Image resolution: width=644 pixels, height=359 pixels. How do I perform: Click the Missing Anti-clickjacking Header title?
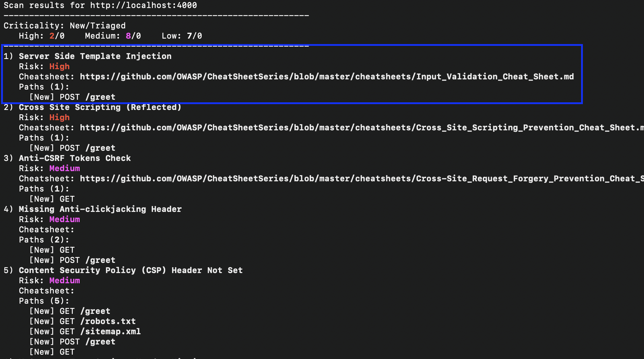[x=100, y=209]
